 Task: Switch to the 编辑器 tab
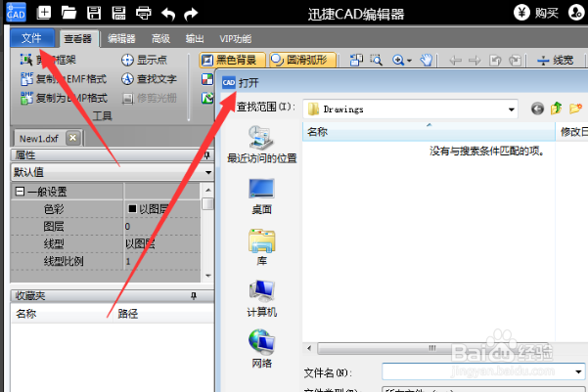click(x=121, y=38)
